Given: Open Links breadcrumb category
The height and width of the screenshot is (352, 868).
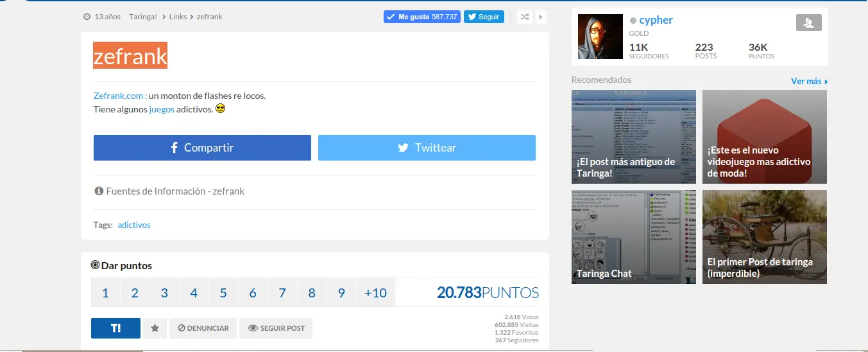Looking at the screenshot, I should coord(178,17).
